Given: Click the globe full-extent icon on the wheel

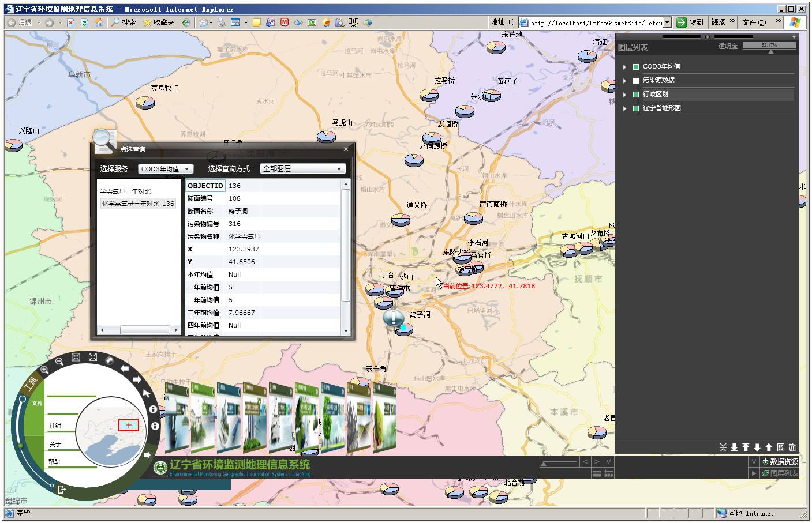Looking at the screenshot, I should point(109,360).
